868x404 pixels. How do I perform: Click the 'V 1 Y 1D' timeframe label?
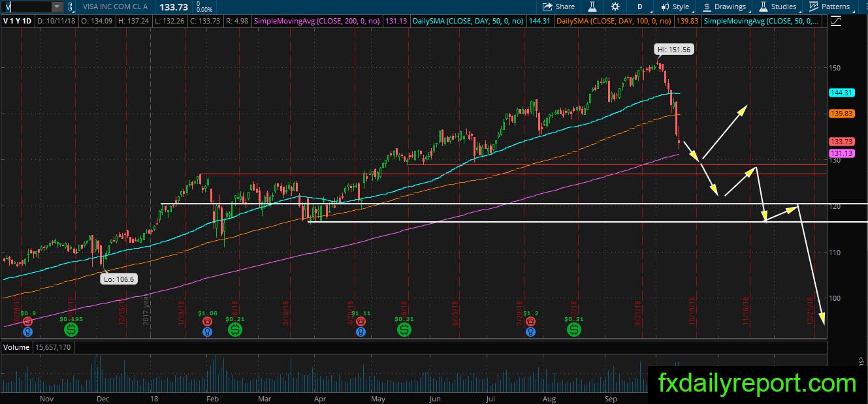pyautogui.click(x=18, y=21)
